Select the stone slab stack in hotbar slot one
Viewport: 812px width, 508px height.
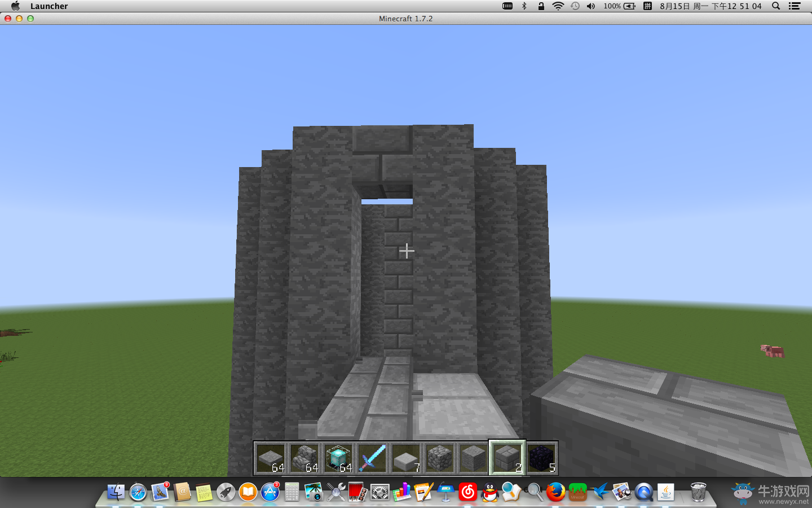point(271,458)
